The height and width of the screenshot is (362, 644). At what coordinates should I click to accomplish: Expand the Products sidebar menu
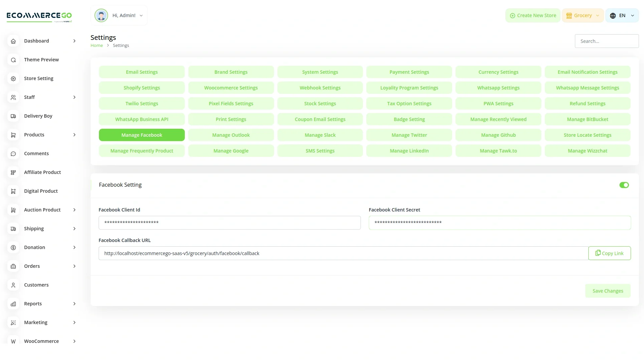pos(74,135)
